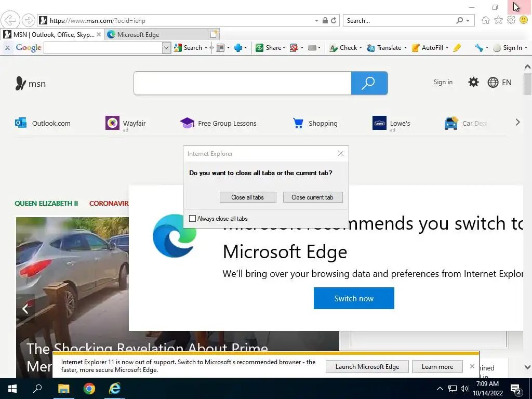
Task: Click the Google Toolbar Search button
Action: point(188,48)
